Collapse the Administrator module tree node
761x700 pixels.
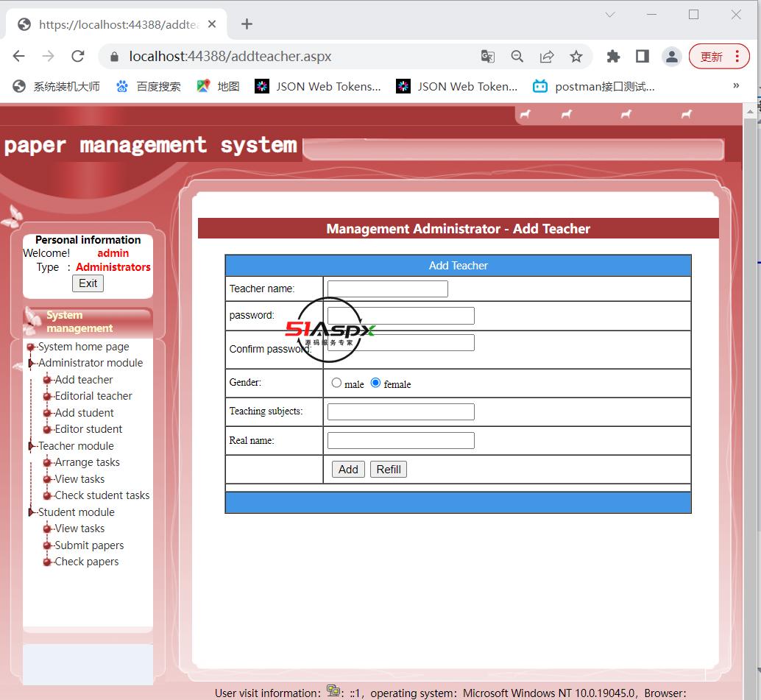click(32, 363)
